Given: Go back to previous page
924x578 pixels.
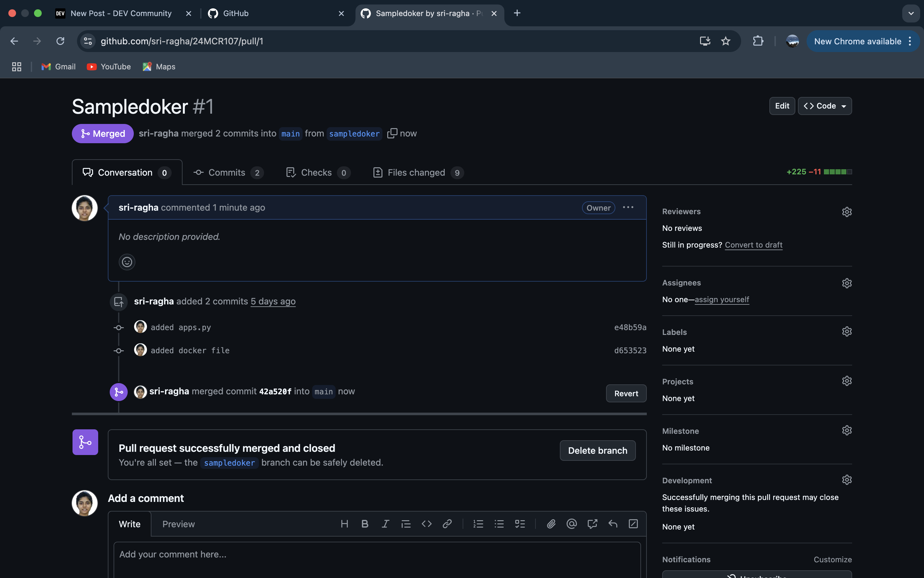Looking at the screenshot, I should coord(14,41).
